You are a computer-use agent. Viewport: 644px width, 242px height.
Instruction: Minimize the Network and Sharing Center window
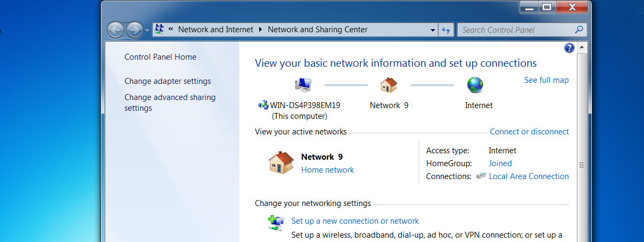point(529,8)
